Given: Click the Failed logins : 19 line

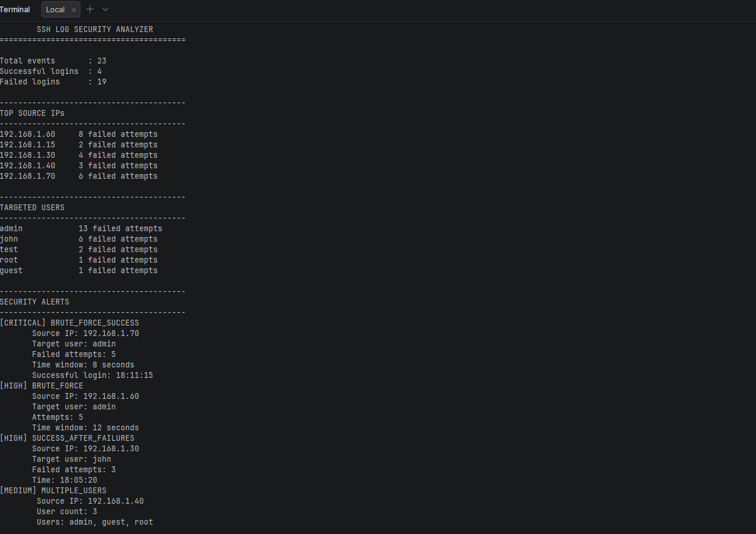Looking at the screenshot, I should [x=53, y=82].
